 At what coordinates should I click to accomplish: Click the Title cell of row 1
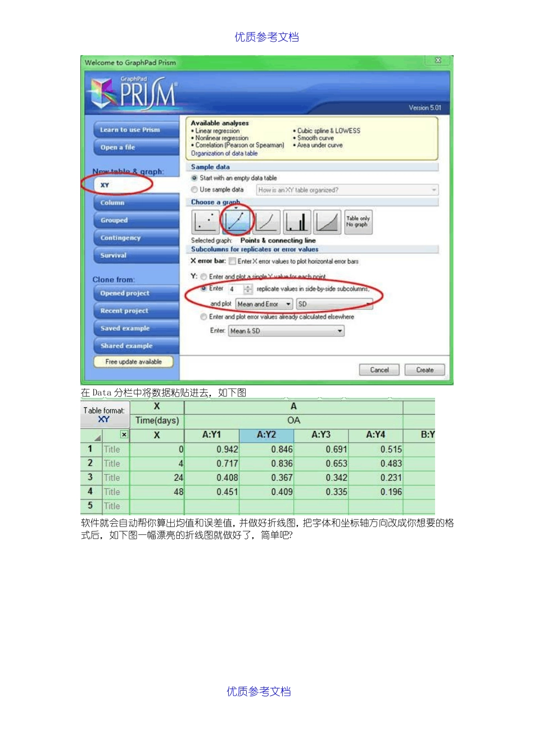click(116, 449)
